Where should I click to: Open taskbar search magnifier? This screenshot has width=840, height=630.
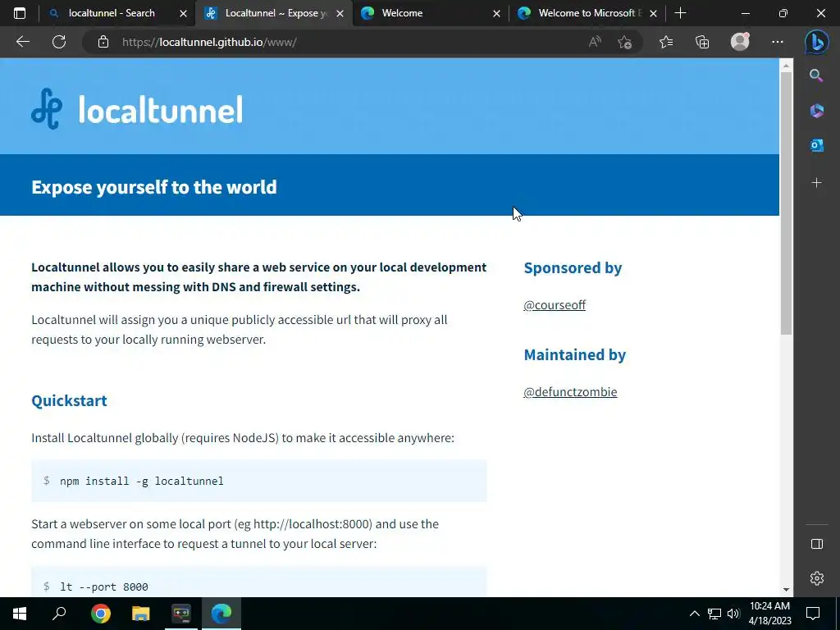point(59,614)
